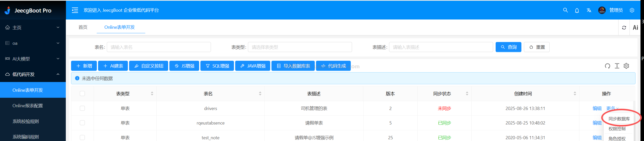Click the home icon beside 主页
The image size is (644, 141).
tap(8, 27)
